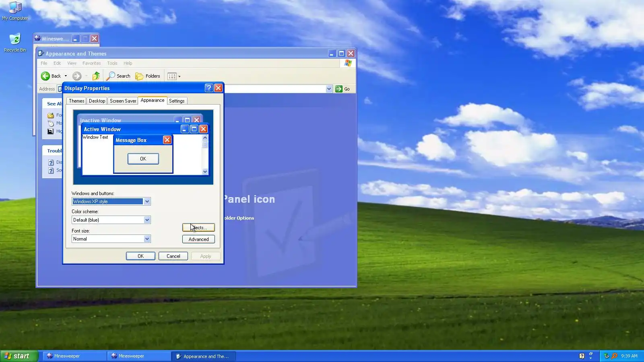
Task: Cancel the Display Properties dialog
Action: (173, 256)
